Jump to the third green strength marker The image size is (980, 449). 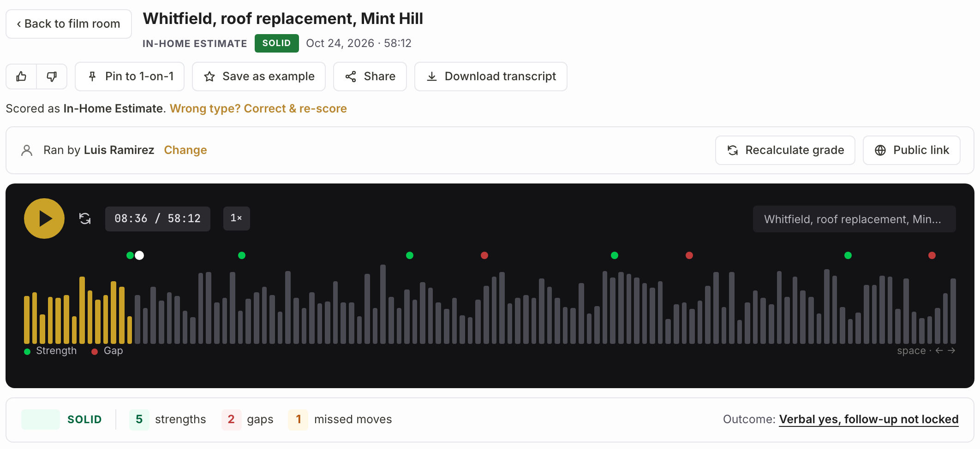[410, 255]
